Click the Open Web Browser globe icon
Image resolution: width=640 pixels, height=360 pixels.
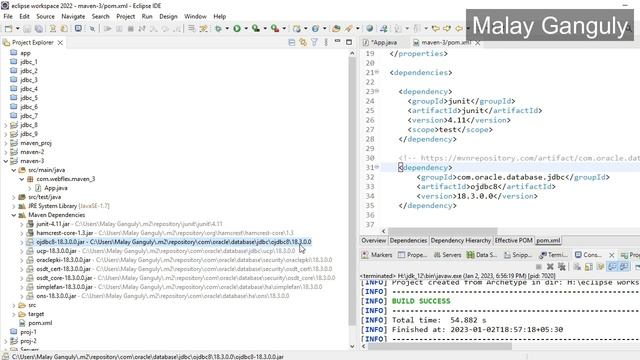coord(369,29)
